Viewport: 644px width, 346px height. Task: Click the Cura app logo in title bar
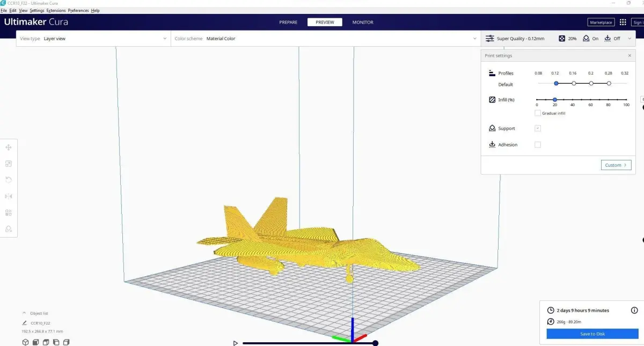3,3
